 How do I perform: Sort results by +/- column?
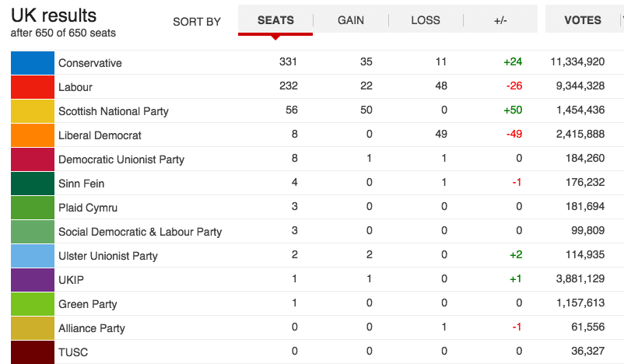(x=500, y=20)
